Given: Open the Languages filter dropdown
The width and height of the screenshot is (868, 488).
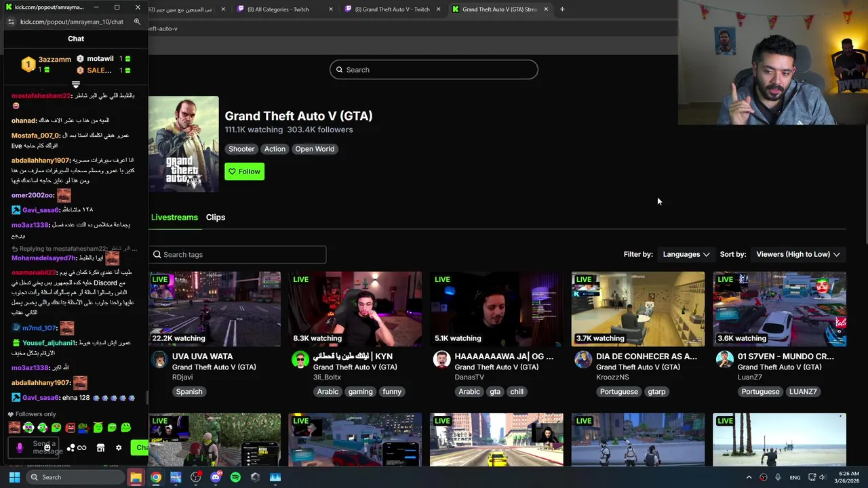Looking at the screenshot, I should pyautogui.click(x=686, y=254).
